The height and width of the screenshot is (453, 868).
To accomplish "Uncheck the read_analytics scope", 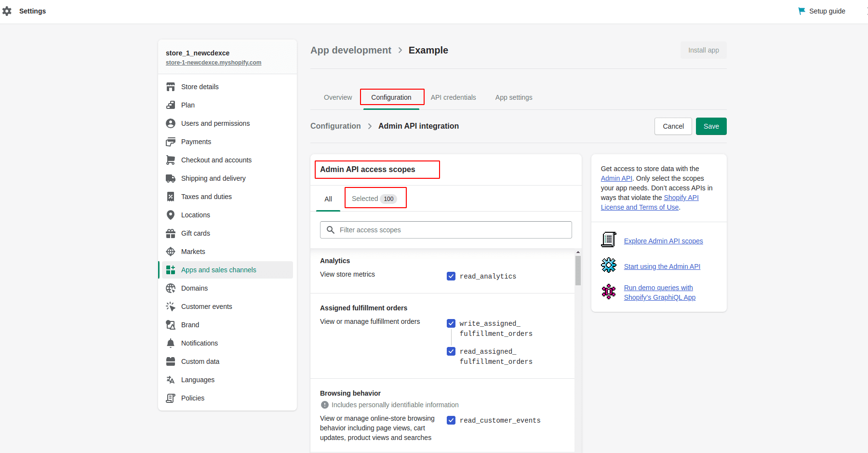I will point(451,276).
